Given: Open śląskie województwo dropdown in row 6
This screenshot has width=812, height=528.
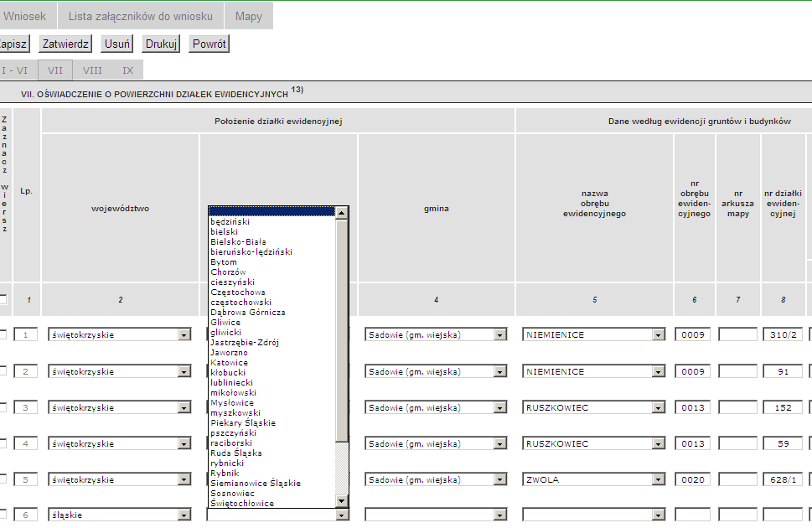Looking at the screenshot, I should pos(120,515).
